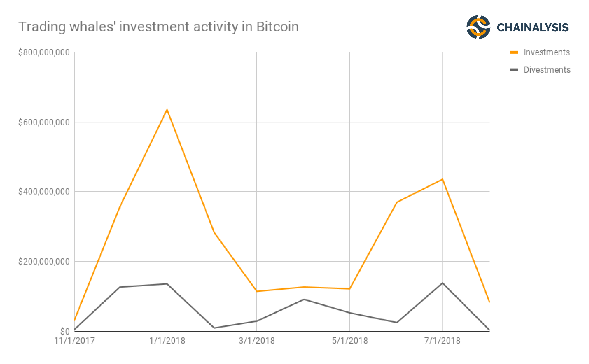
Task: Click the chart title about trading whales
Action: point(158,27)
